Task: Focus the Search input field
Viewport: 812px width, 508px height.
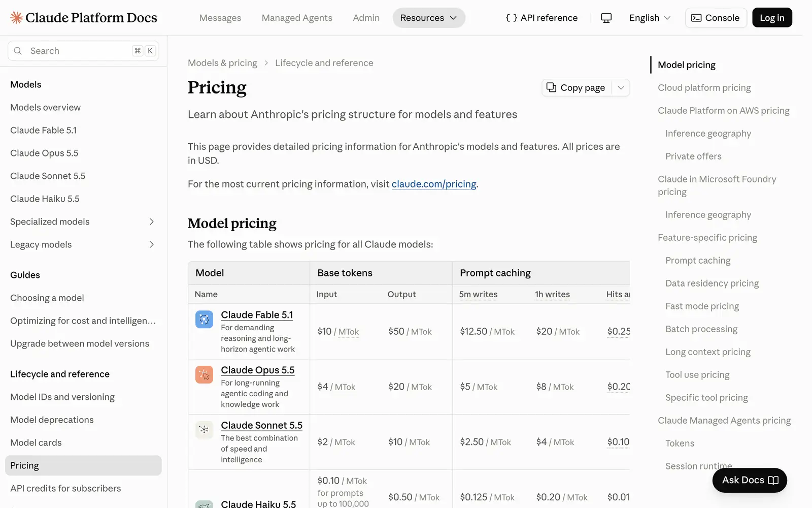Action: (83, 51)
